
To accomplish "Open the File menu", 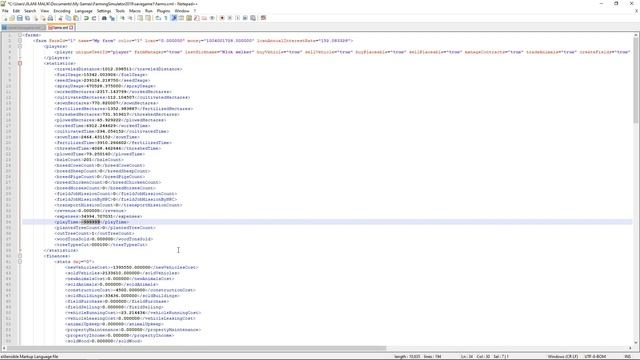I will (x=5, y=11).
